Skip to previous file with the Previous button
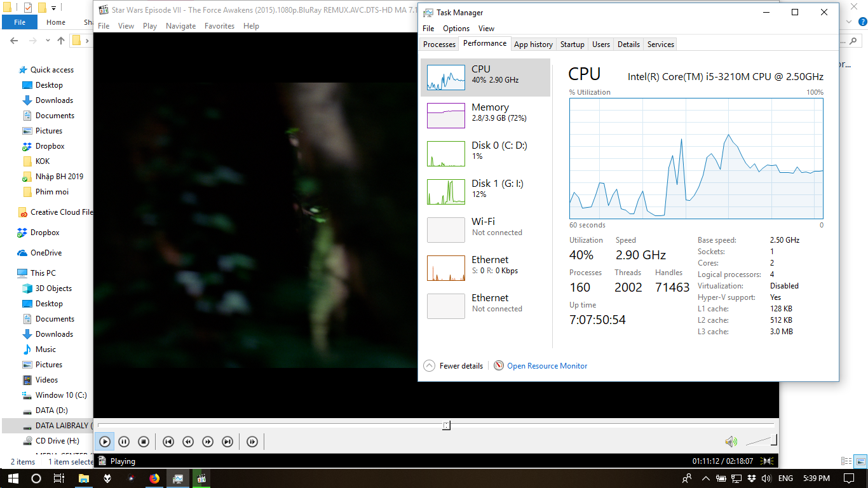The width and height of the screenshot is (868, 488). click(168, 442)
